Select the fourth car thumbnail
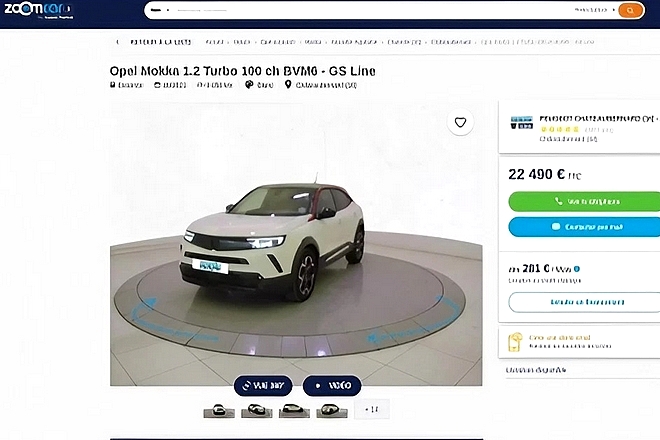 click(x=332, y=410)
